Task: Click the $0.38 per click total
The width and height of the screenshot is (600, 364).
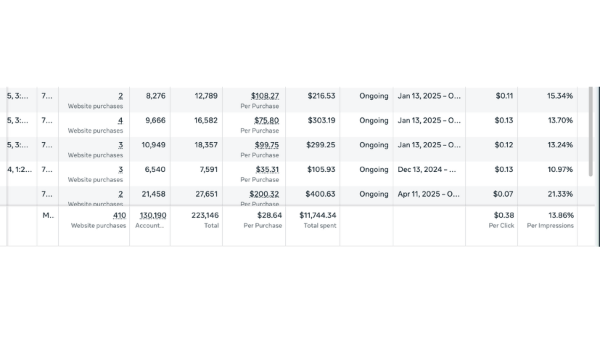Action: click(503, 215)
